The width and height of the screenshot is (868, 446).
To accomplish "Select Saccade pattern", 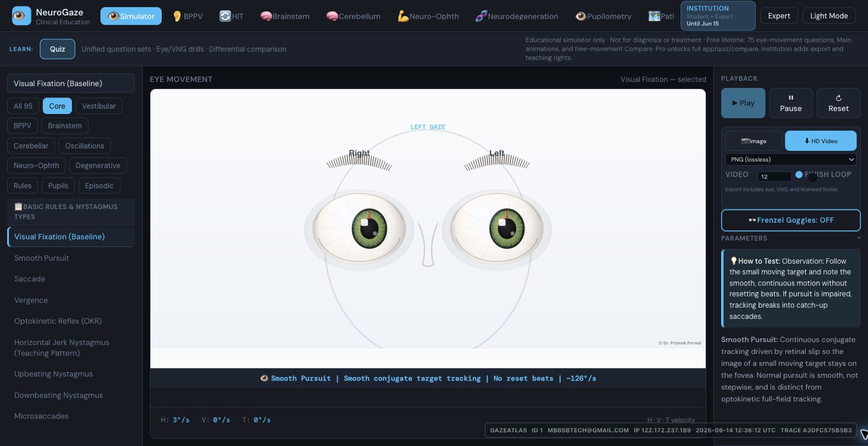I will click(71, 279).
